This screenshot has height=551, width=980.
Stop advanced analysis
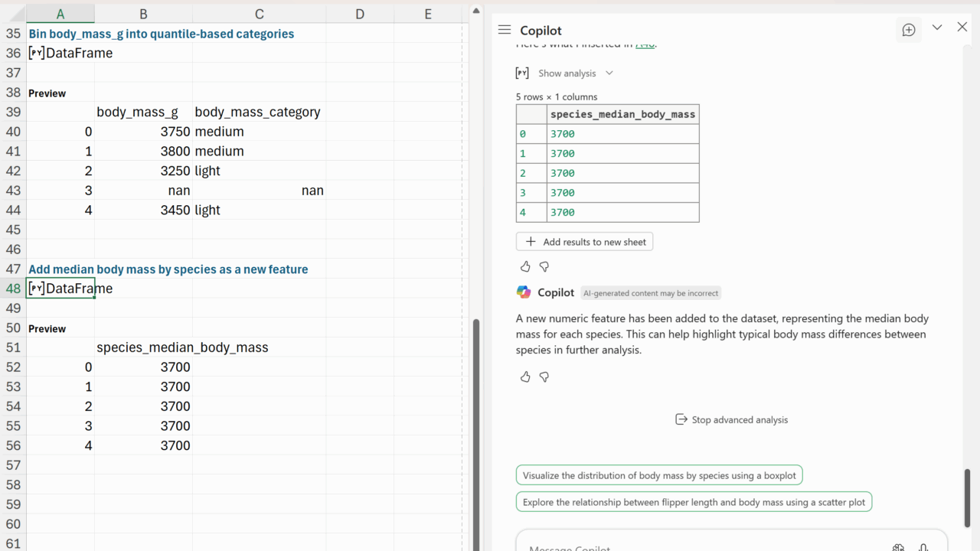pos(731,419)
